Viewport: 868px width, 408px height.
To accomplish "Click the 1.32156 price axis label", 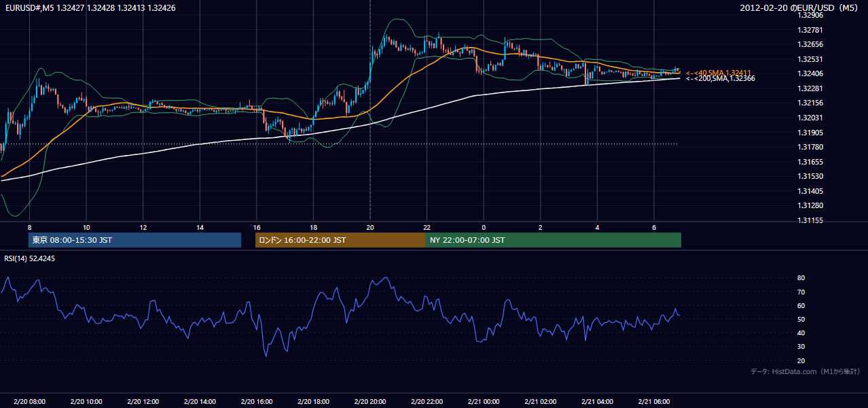I will click(810, 103).
